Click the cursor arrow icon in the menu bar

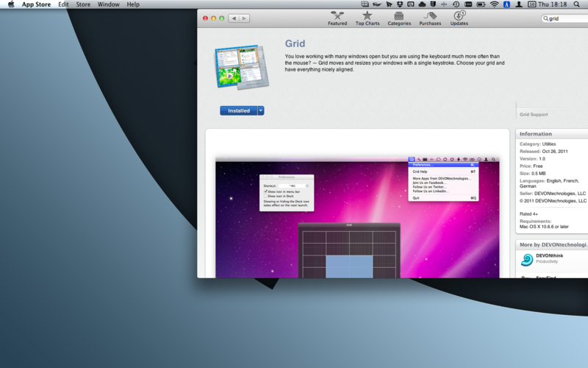pos(390,4)
